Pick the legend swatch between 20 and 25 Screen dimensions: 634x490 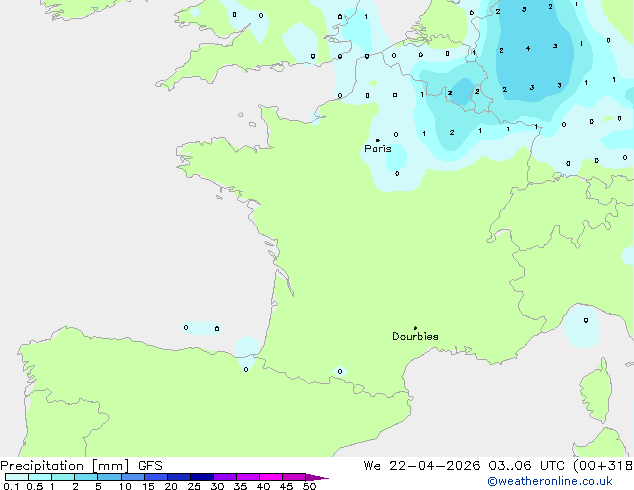(x=179, y=477)
